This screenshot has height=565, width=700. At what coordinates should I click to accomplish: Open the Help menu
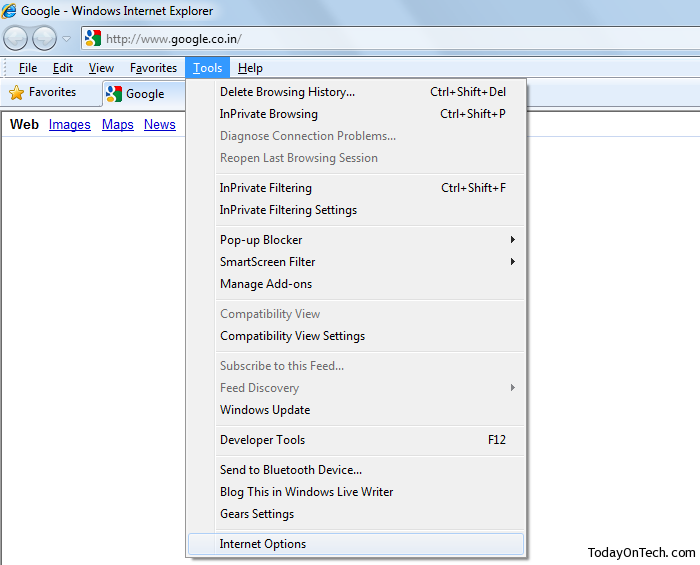coord(250,68)
